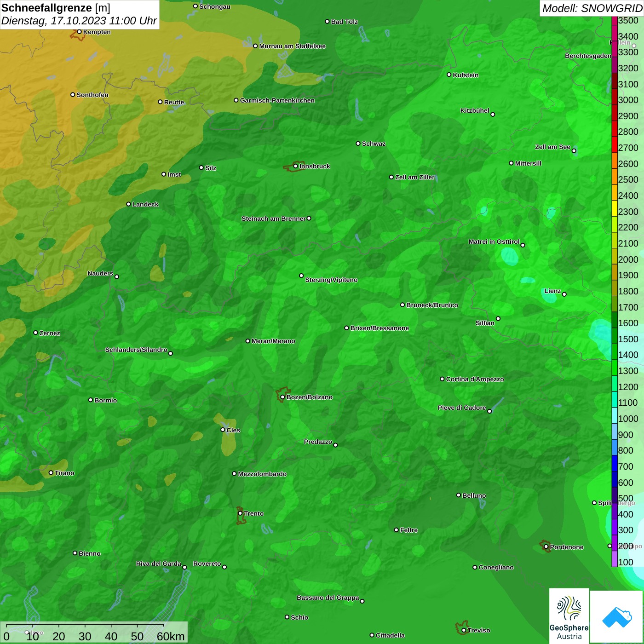This screenshot has width=644, height=644.
Task: Click the Sonthofen map label
Action: pos(92,95)
